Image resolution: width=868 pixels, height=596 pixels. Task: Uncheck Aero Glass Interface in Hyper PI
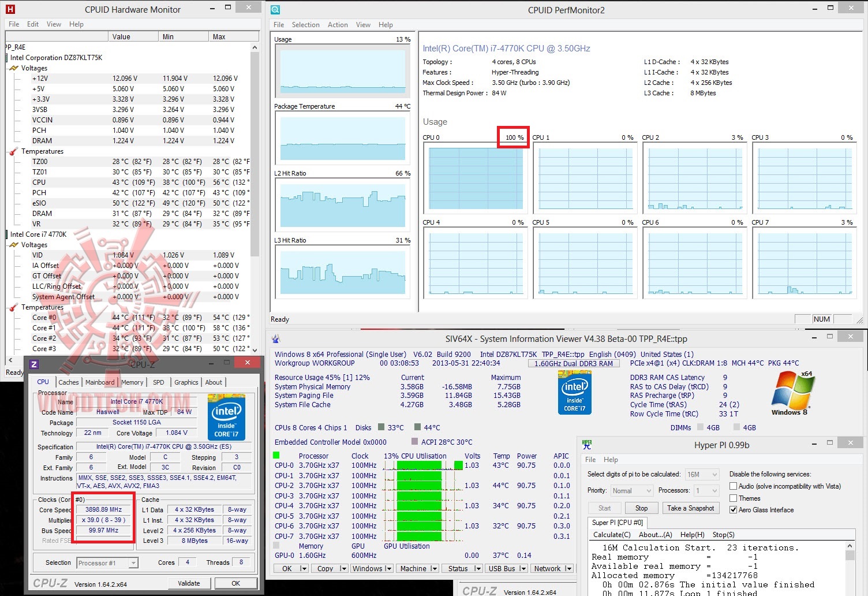pyautogui.click(x=733, y=510)
